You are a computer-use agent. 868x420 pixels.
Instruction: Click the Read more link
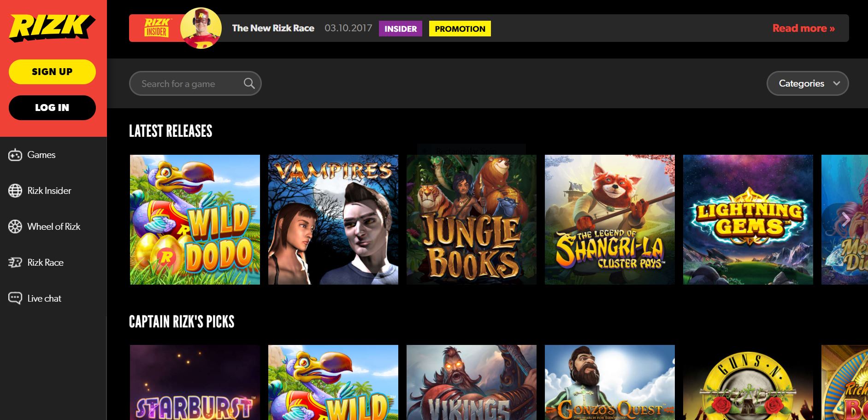point(803,28)
